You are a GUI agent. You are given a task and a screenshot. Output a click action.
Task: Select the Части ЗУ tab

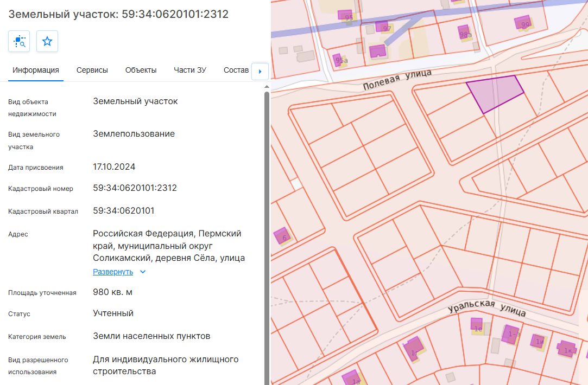point(190,70)
